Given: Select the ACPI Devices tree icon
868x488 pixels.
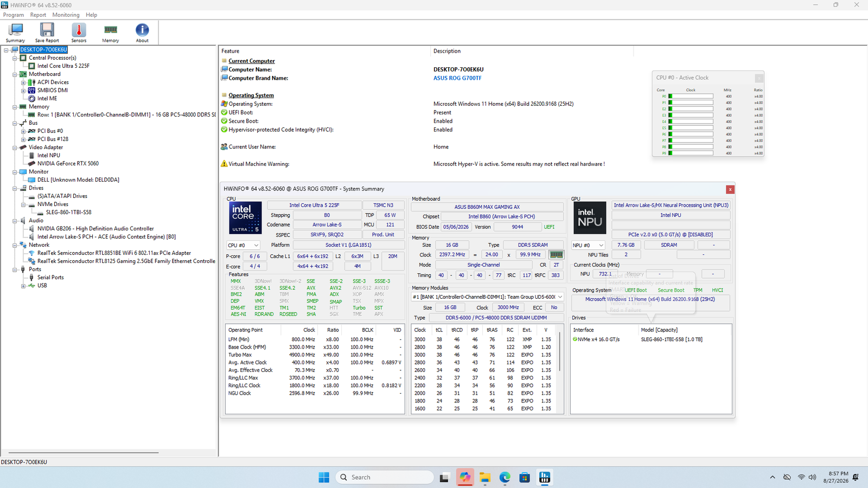Looking at the screenshot, I should [x=31, y=82].
